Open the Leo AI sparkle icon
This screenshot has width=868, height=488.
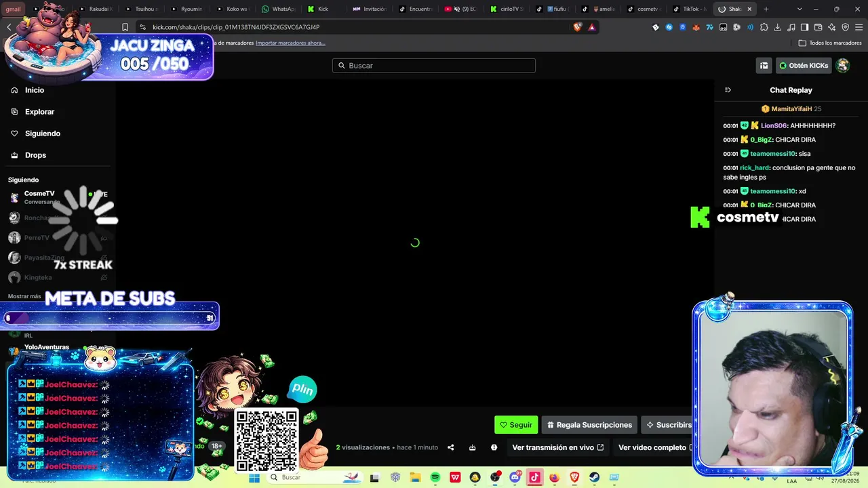point(832,27)
